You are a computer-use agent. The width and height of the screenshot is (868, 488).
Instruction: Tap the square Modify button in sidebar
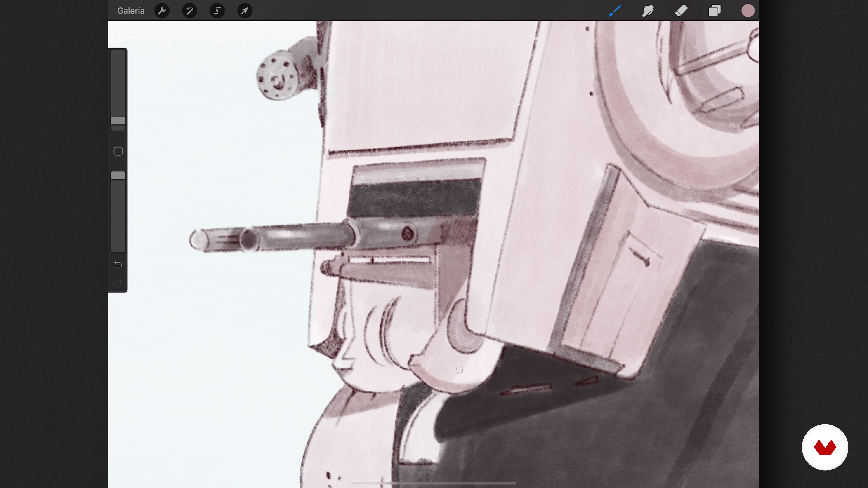118,151
